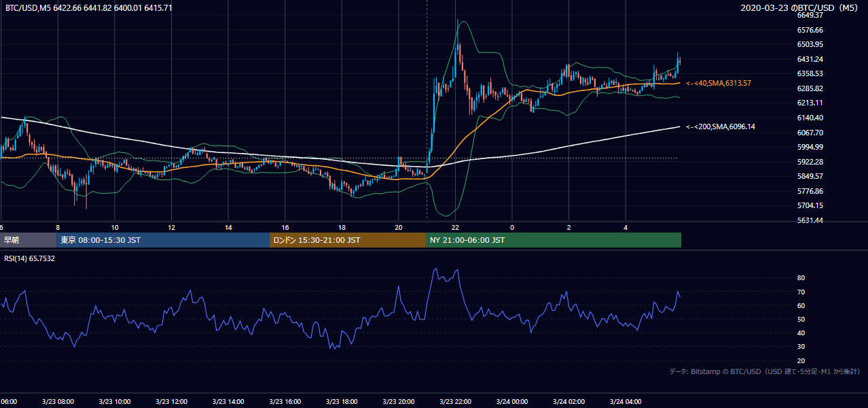Click the BTC/USD,M5 OHLC header text
868x408 pixels.
(x=88, y=7)
